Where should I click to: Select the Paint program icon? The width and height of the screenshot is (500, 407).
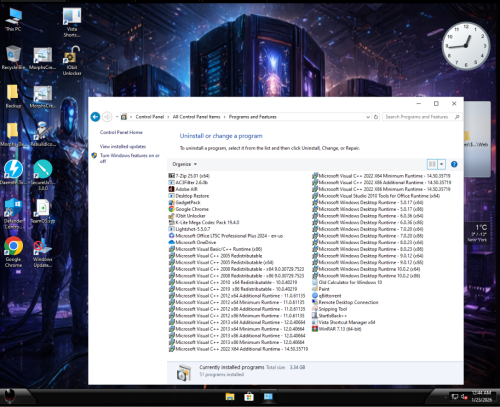315,289
